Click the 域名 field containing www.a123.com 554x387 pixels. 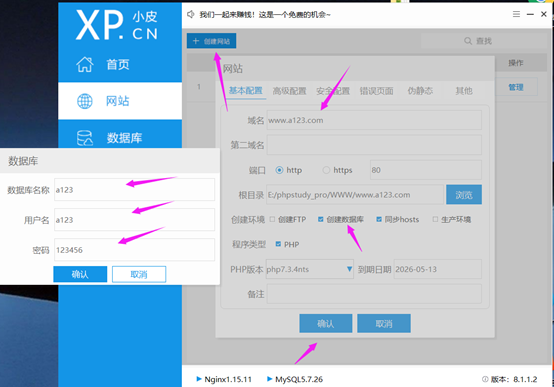[x=374, y=120]
